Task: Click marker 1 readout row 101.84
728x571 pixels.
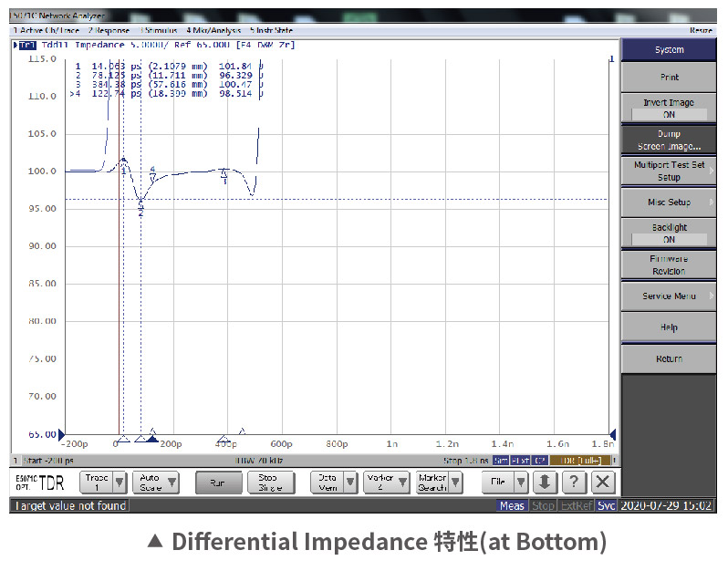Action: 170,67
